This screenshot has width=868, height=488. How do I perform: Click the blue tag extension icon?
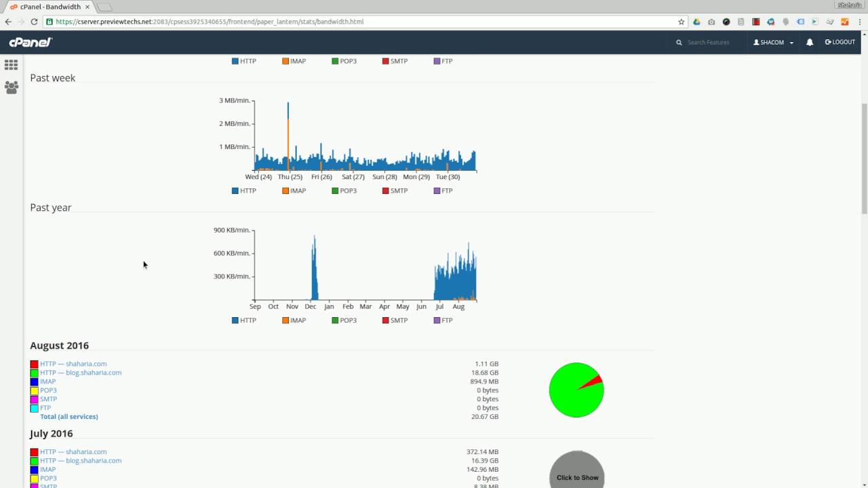[x=800, y=22]
